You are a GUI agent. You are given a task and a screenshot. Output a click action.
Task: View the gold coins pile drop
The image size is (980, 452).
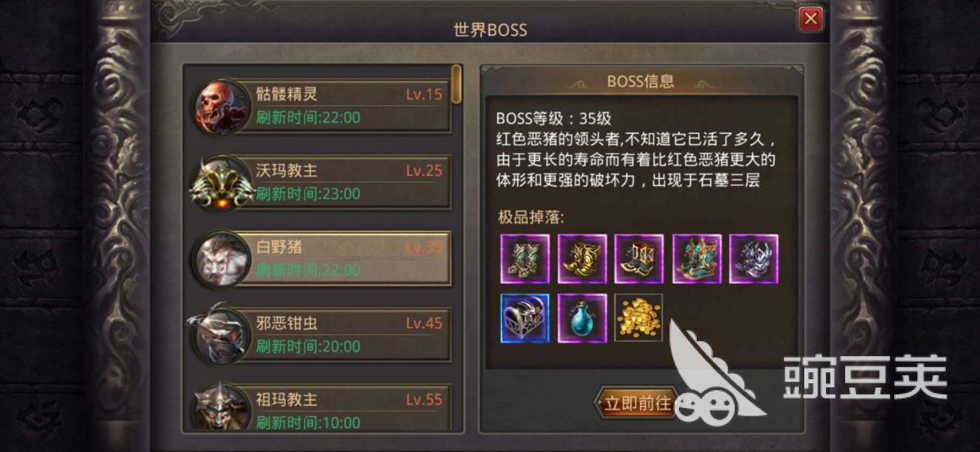click(x=639, y=317)
